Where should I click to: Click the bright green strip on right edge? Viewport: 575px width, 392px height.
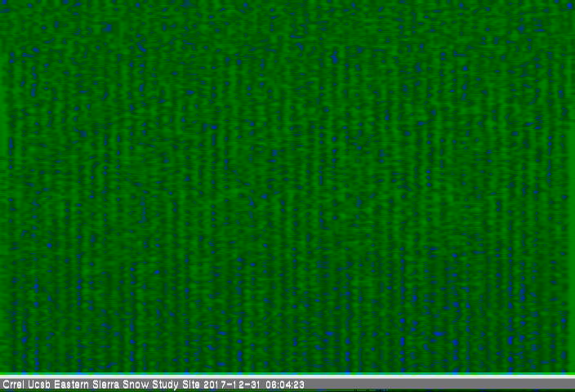570,186
